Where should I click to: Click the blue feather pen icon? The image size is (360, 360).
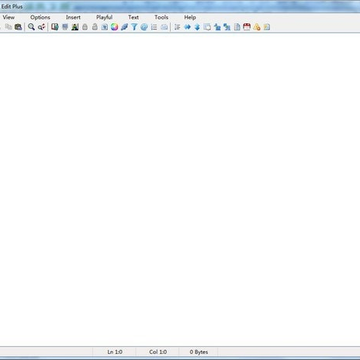124,27
